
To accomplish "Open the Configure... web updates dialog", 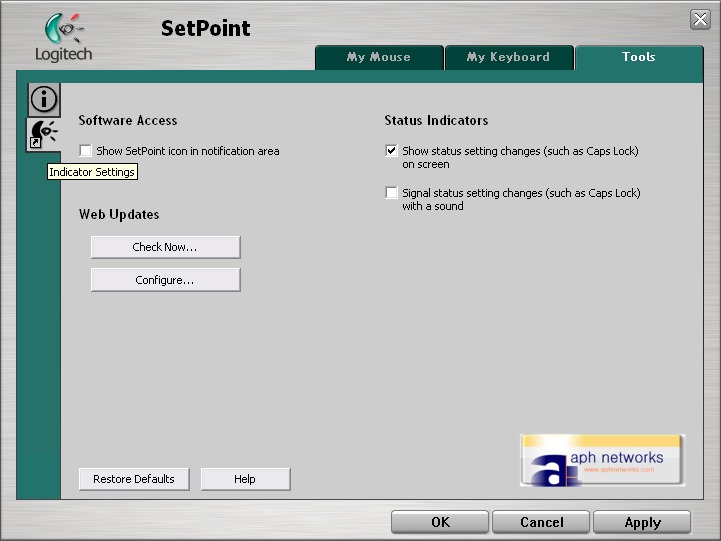I will [165, 280].
